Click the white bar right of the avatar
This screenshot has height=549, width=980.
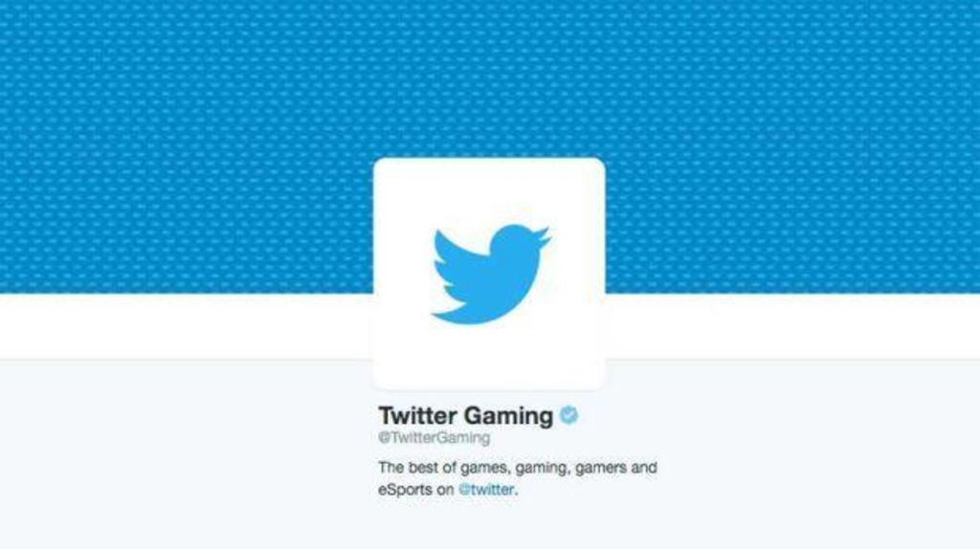tap(792, 326)
